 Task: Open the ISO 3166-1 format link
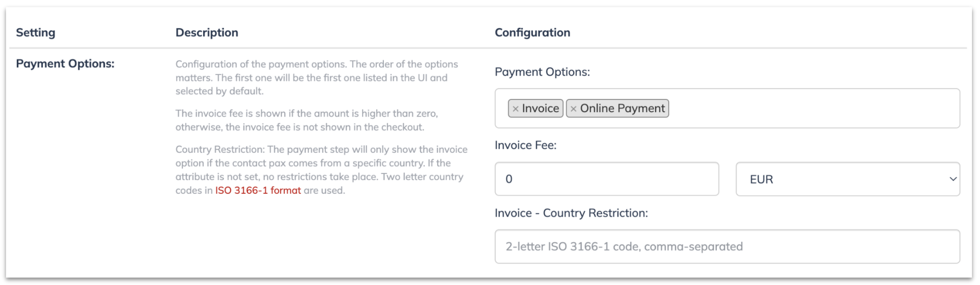[x=258, y=190]
